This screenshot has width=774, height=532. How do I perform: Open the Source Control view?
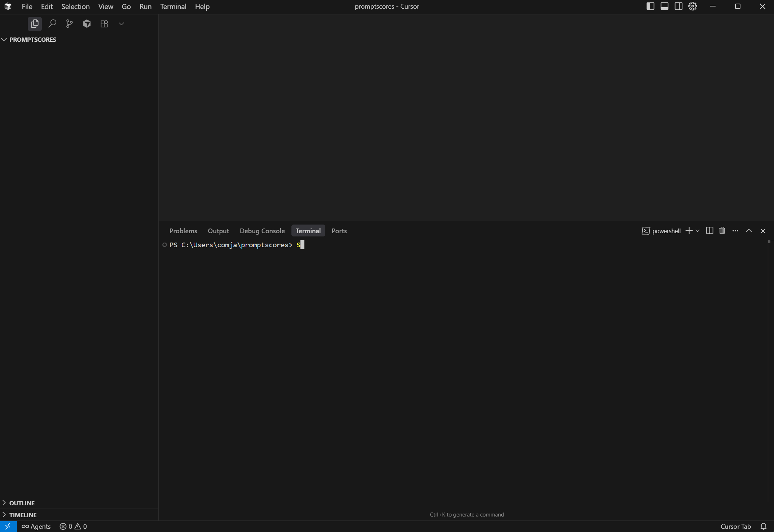69,23
